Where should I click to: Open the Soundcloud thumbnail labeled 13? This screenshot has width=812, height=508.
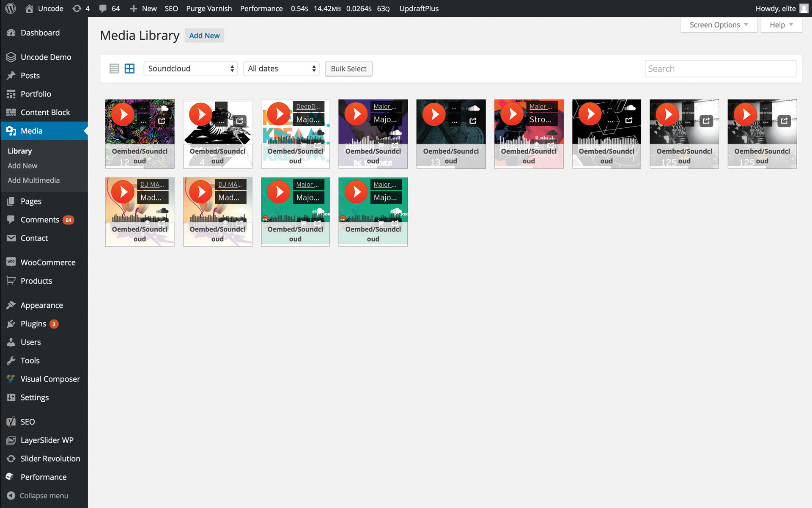coord(451,134)
